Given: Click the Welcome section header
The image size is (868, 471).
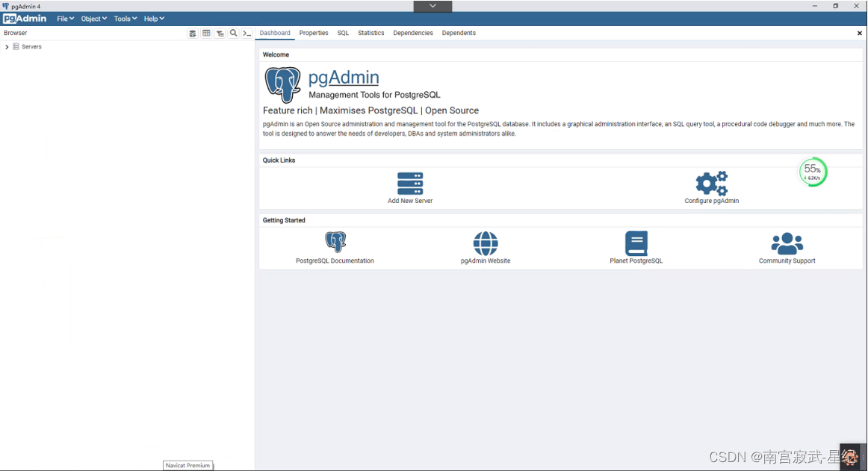Looking at the screenshot, I should point(276,54).
